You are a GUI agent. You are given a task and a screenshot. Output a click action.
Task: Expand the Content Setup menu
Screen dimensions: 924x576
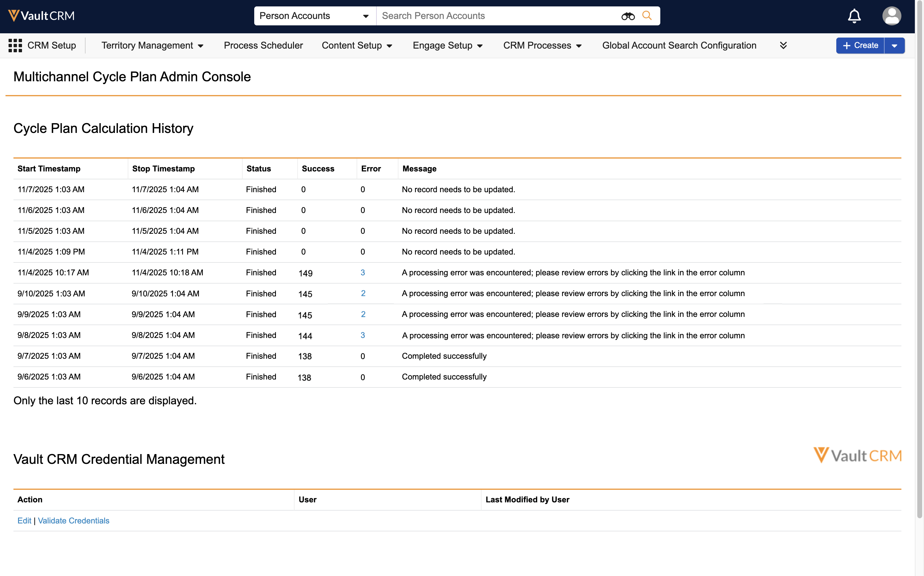point(357,45)
